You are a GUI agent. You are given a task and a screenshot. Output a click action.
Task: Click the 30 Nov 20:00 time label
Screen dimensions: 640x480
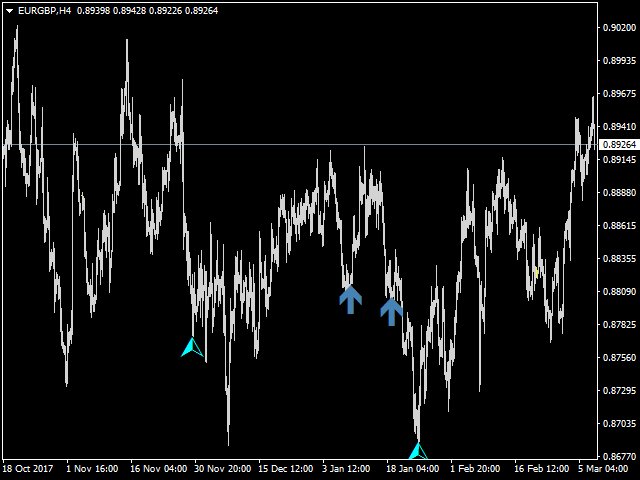(223, 469)
